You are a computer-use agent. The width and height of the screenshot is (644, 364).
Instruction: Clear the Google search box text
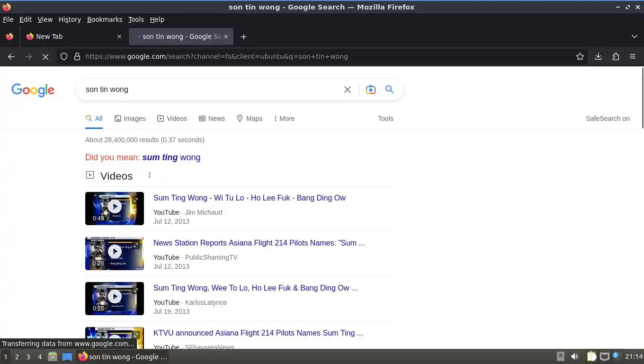click(348, 90)
